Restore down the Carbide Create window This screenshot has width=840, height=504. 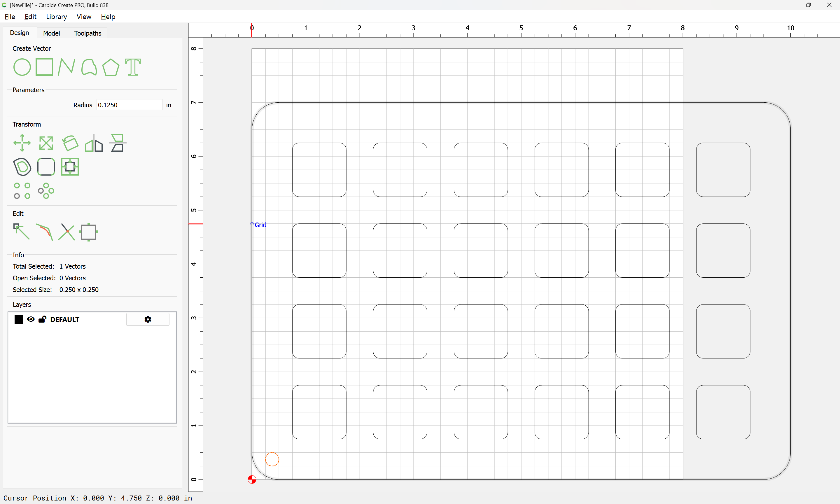click(808, 5)
